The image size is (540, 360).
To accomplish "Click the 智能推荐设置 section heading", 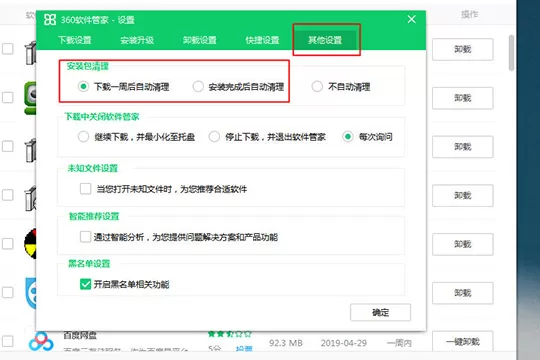I will [x=94, y=216].
